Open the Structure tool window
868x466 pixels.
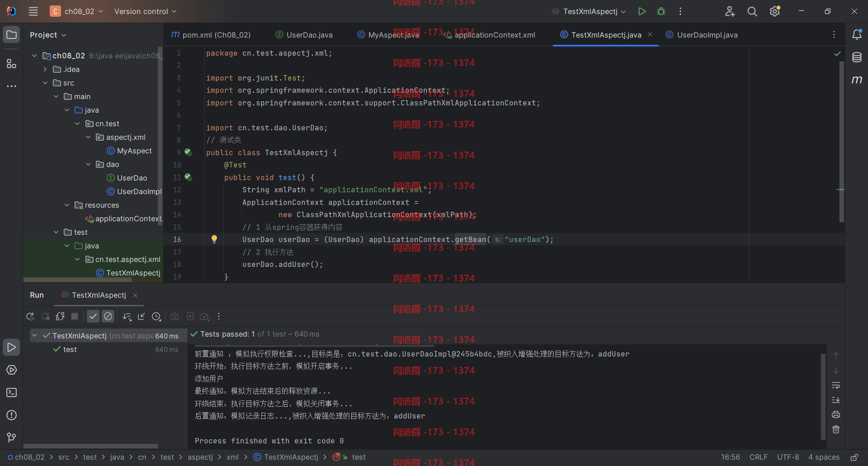tap(12, 64)
